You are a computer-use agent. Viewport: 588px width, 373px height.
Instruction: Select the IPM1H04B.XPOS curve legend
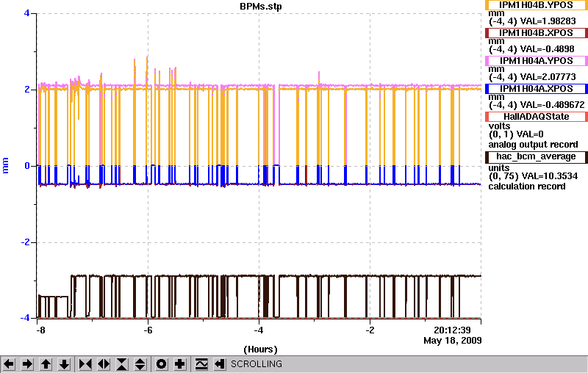(537, 33)
